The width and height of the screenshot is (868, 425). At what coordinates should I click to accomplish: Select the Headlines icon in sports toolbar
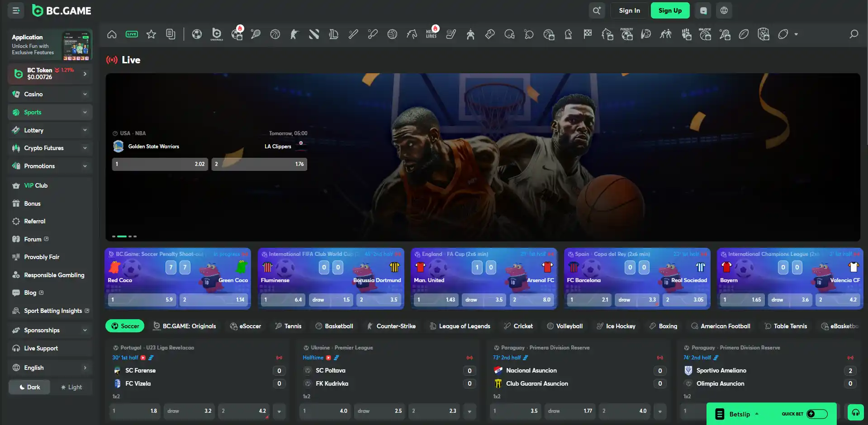(432, 33)
